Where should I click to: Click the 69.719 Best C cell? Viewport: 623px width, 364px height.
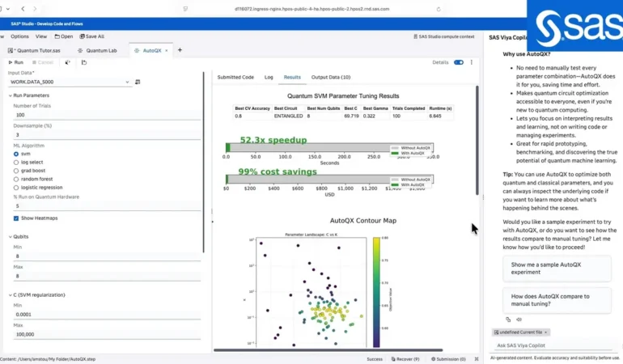point(352,116)
